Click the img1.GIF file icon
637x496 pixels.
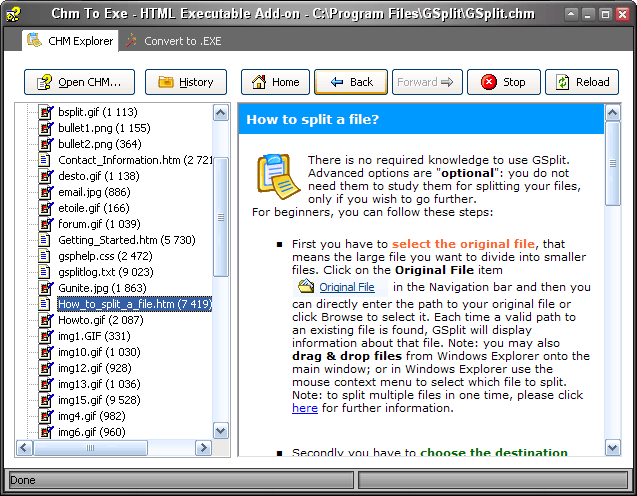pos(46,336)
